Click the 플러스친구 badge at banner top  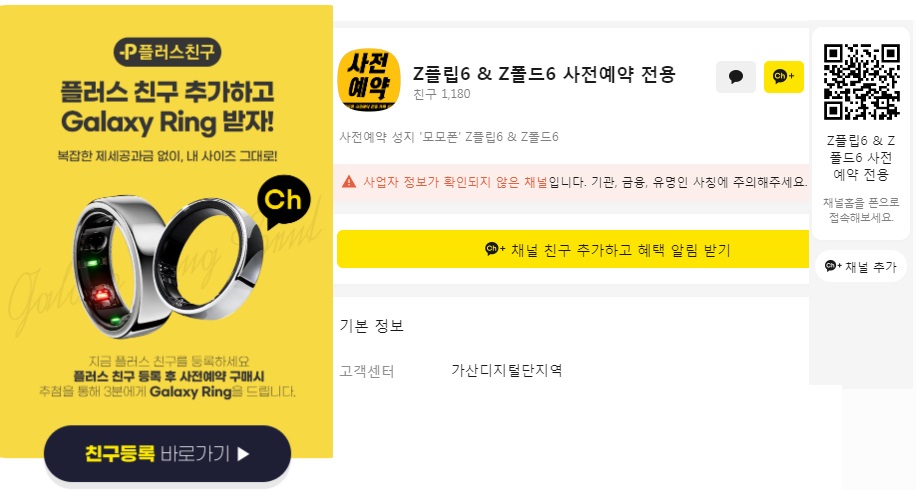coord(167,53)
